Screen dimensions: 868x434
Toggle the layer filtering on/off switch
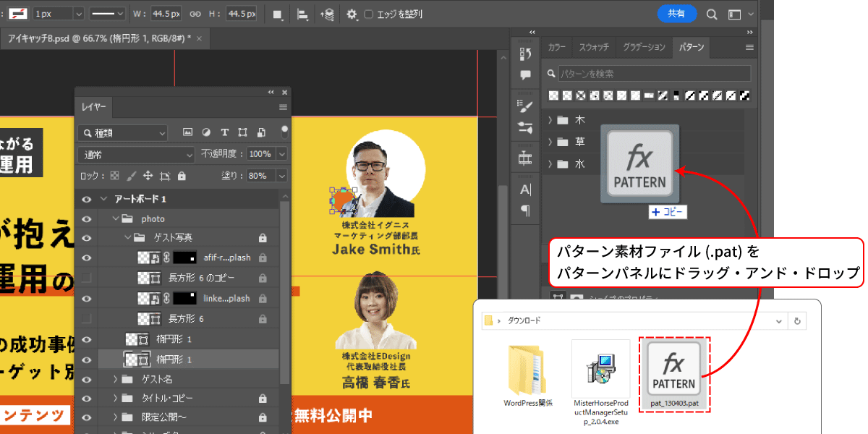click(284, 132)
